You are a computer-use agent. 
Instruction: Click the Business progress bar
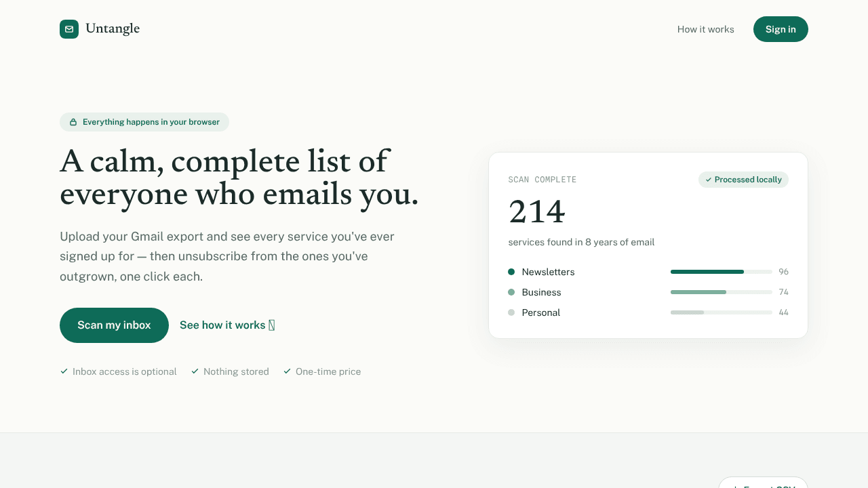click(x=722, y=292)
